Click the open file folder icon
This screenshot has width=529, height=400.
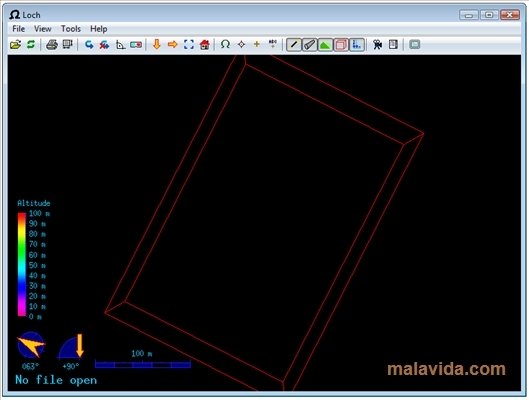pyautogui.click(x=16, y=44)
